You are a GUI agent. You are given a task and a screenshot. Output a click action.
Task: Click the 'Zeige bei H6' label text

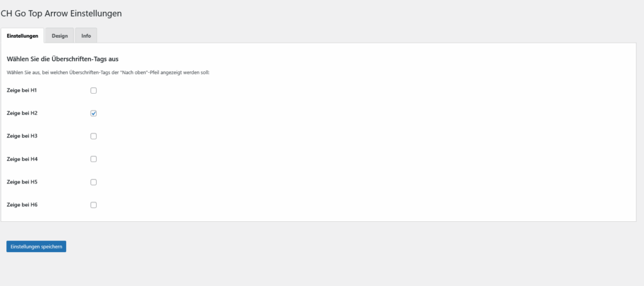(x=22, y=204)
